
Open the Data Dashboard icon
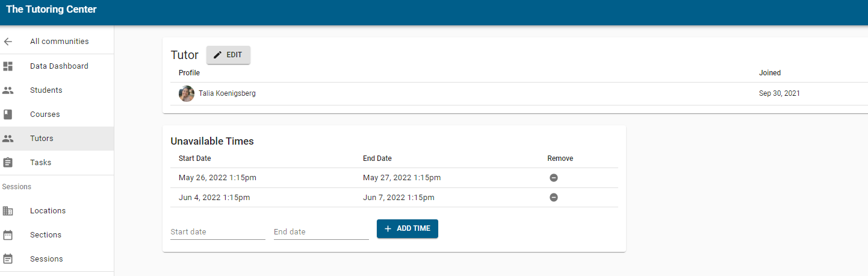click(8, 66)
